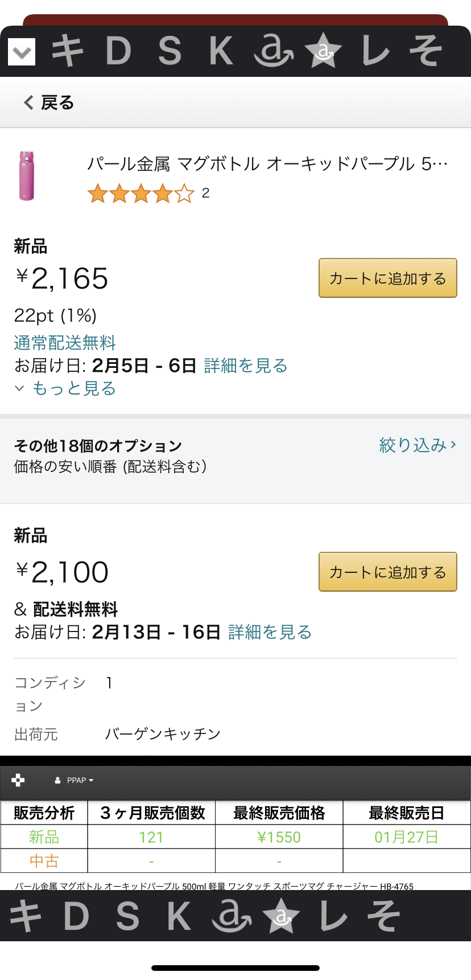The height and width of the screenshot is (980, 471).
Task: Go back with the 戻る button
Action: (x=49, y=102)
